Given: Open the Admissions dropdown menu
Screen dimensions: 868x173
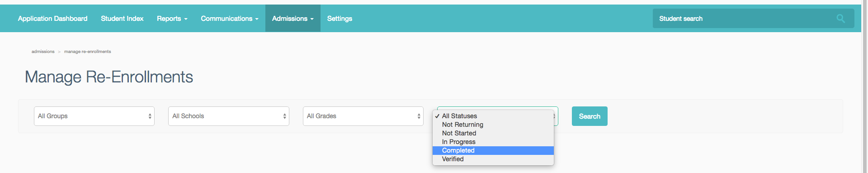Looking at the screenshot, I should tap(293, 19).
